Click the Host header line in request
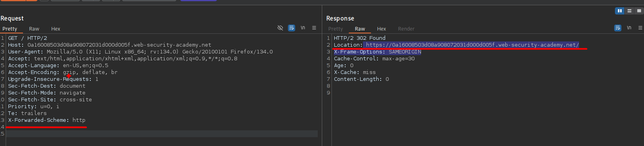 pos(110,45)
